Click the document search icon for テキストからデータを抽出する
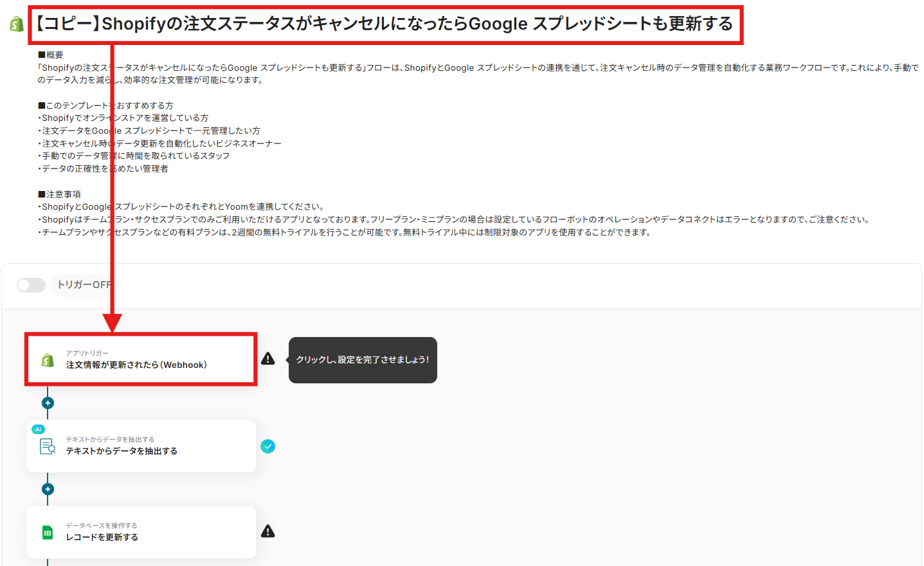The width and height of the screenshot is (924, 566). [x=48, y=446]
